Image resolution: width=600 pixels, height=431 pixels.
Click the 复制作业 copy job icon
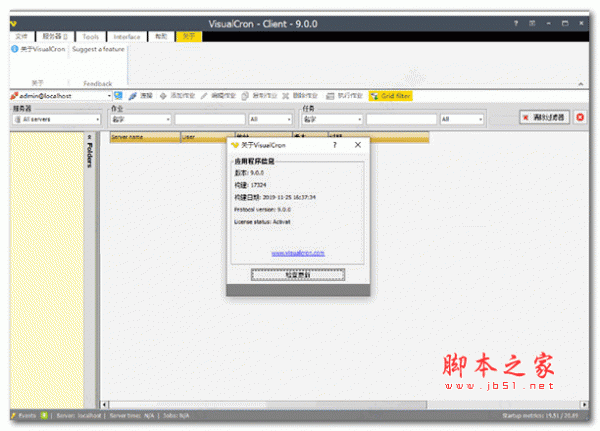click(245, 96)
